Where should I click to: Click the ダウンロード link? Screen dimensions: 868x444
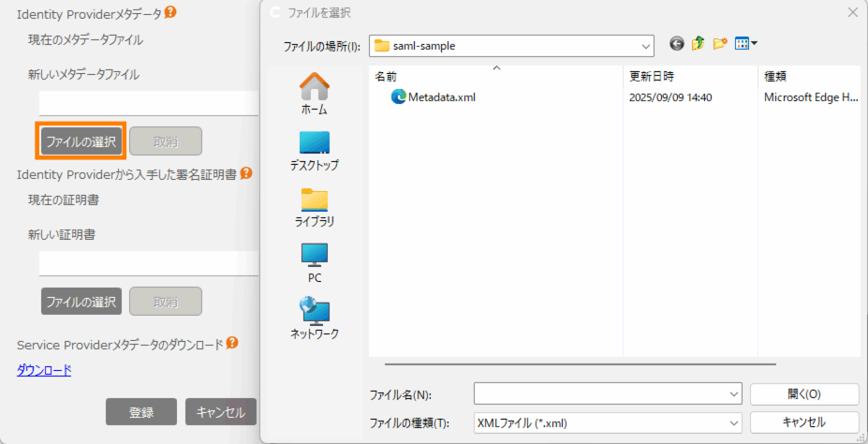pos(44,370)
